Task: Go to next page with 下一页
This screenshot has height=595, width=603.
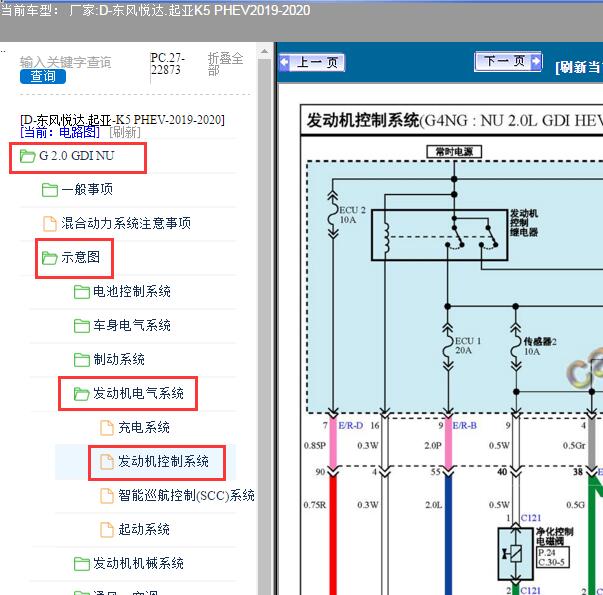Action: point(508,61)
